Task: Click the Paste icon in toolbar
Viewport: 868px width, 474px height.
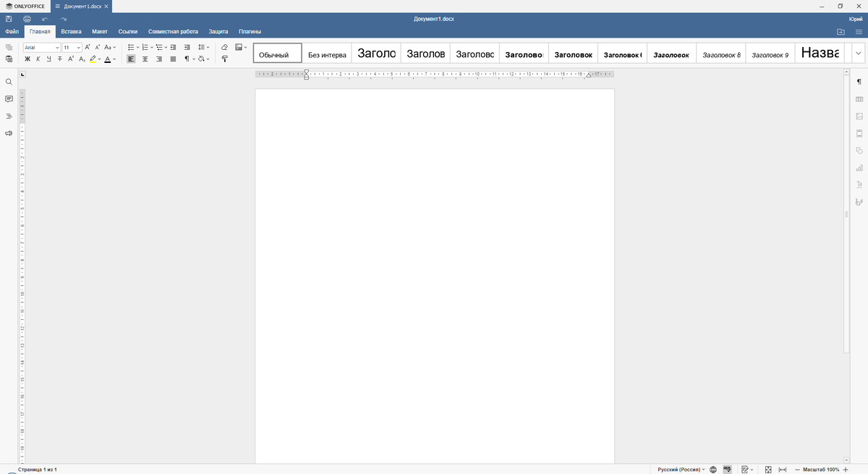Action: [x=9, y=59]
